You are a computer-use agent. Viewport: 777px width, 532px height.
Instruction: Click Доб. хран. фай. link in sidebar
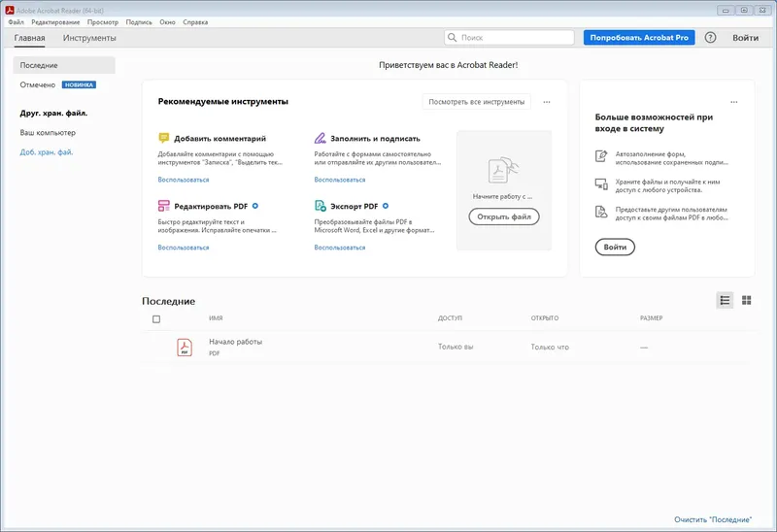(x=46, y=152)
